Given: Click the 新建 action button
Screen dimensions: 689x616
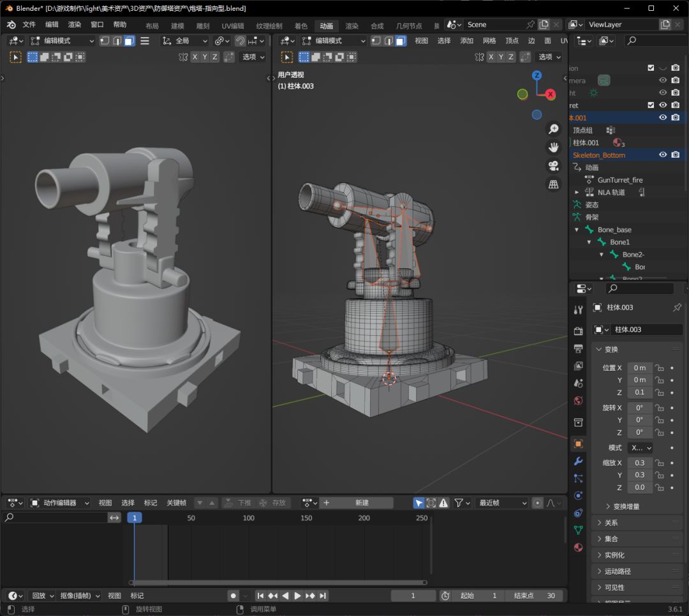Looking at the screenshot, I should [362, 503].
